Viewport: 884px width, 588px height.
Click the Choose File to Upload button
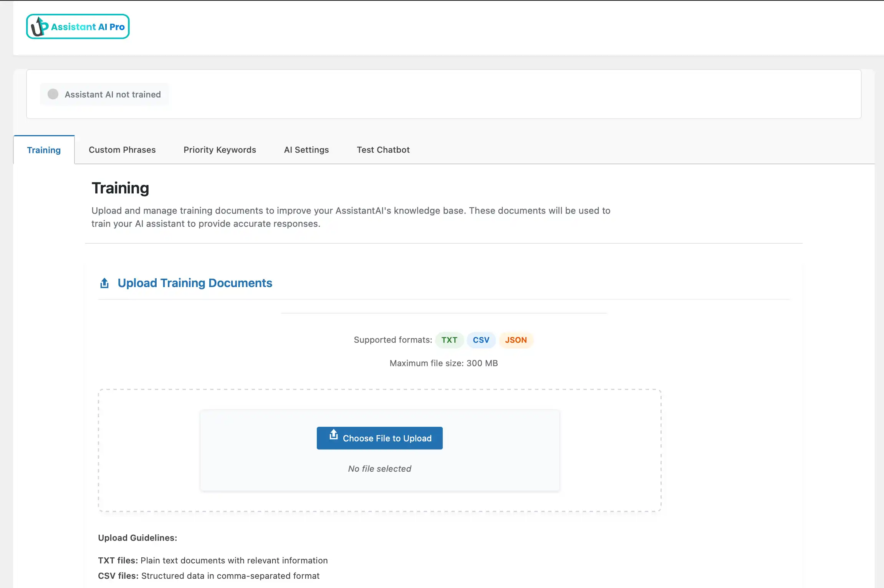point(379,438)
